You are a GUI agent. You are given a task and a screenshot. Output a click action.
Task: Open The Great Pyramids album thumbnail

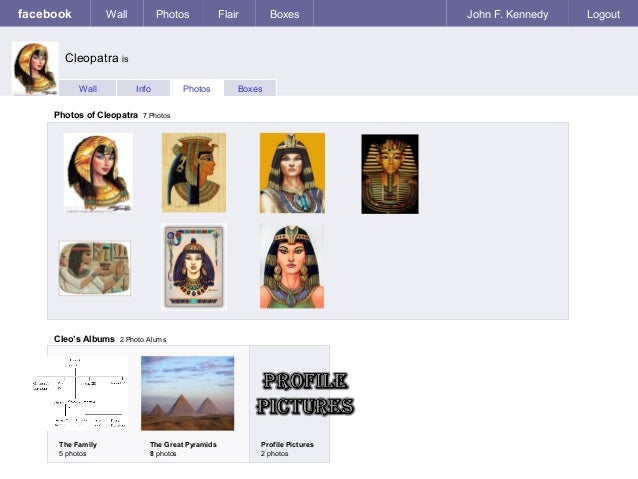click(x=187, y=393)
